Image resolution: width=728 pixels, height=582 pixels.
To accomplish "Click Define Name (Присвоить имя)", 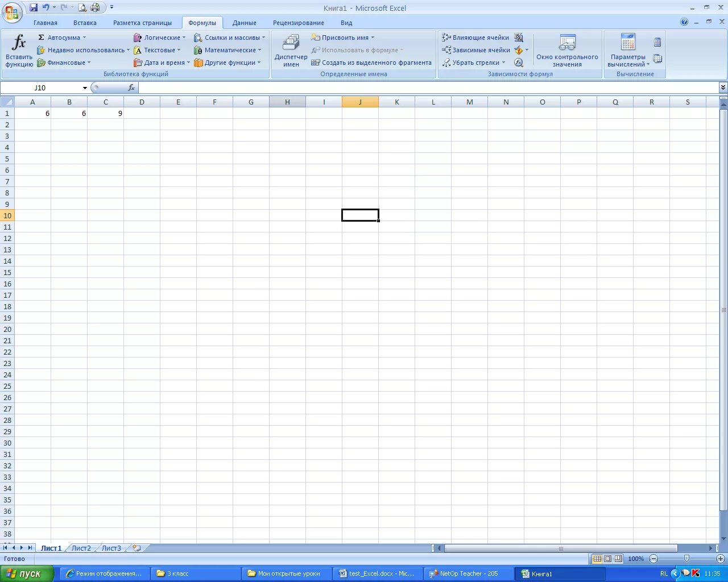I will pos(343,38).
